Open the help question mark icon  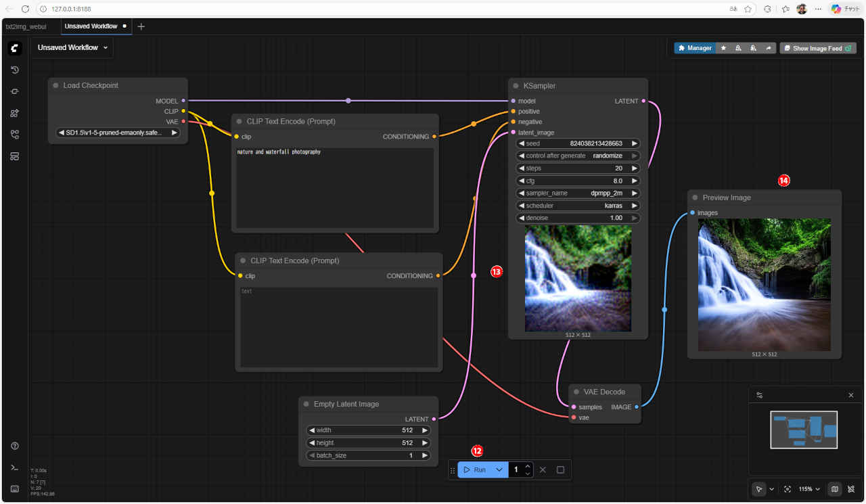[x=15, y=446]
